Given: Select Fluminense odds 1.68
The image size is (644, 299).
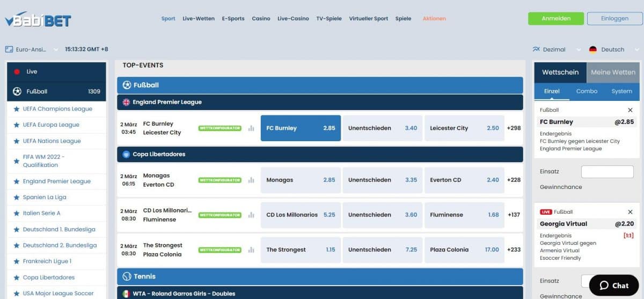Looking at the screenshot, I should (464, 215).
